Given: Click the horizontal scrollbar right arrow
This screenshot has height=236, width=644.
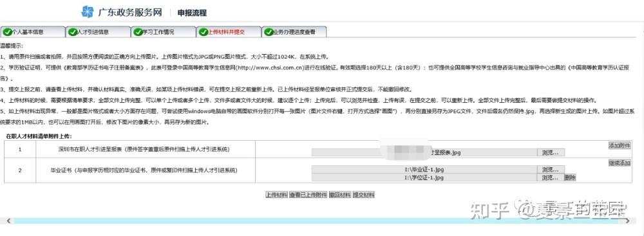Looking at the screenshot, I should [x=627, y=221].
